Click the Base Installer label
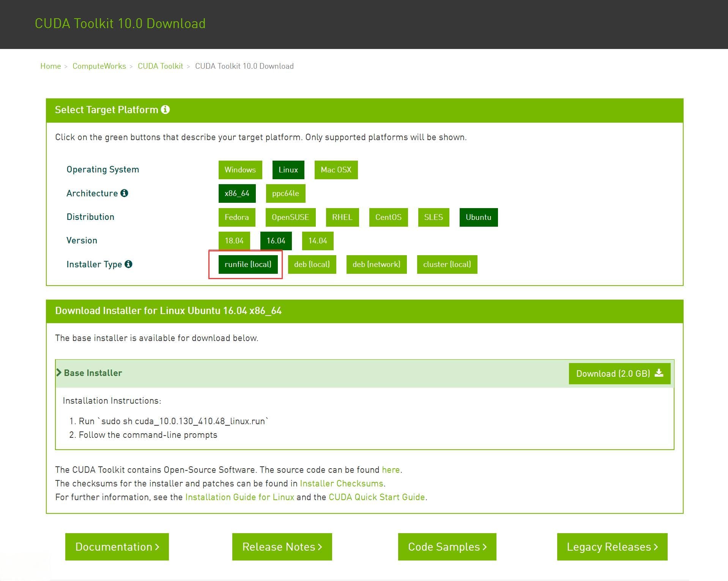 click(93, 373)
